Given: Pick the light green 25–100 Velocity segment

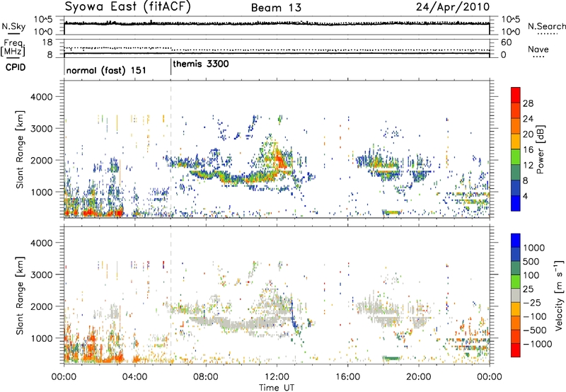Looking at the screenshot, I should (x=516, y=281).
